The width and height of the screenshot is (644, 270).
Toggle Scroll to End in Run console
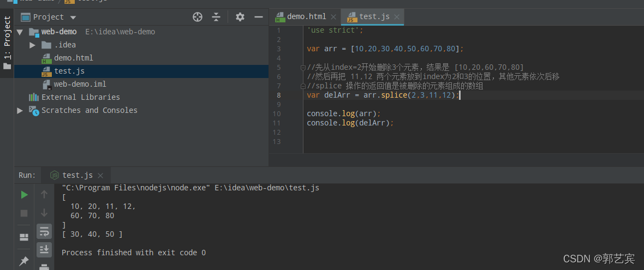point(44,249)
